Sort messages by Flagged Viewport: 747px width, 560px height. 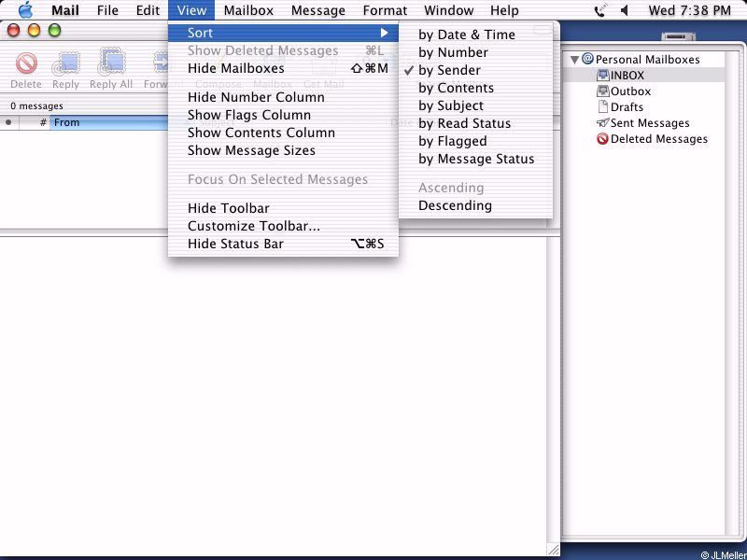(x=475, y=142)
